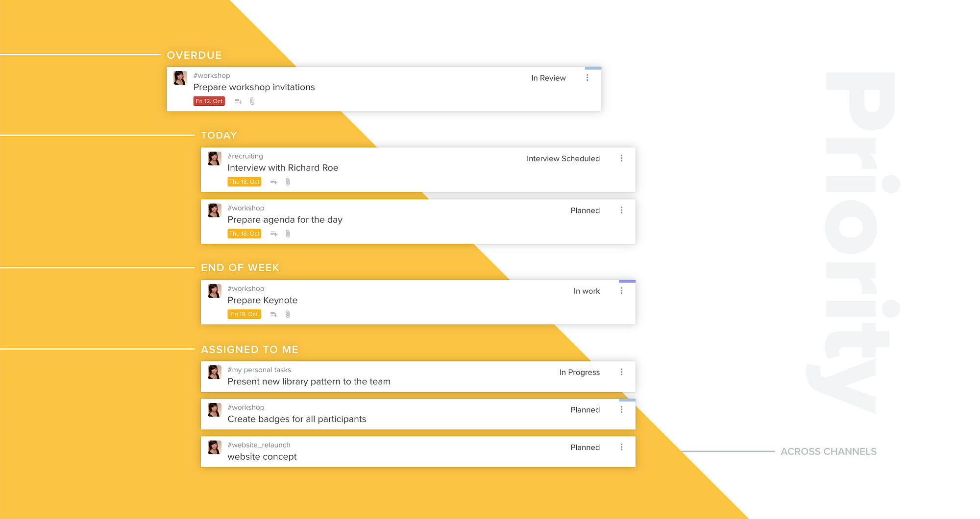Viewport: 980px width, 519px height.
Task: Click the assignee avatar on Prepare workshop invitations
Action: click(180, 78)
